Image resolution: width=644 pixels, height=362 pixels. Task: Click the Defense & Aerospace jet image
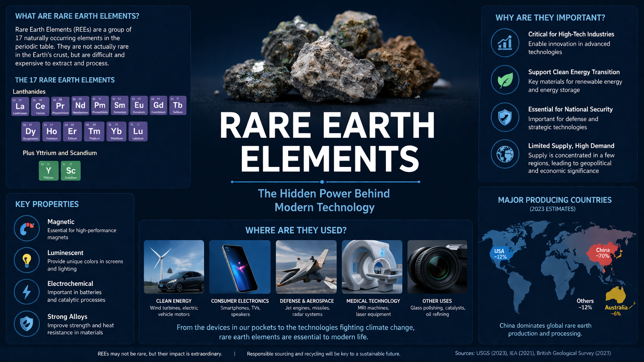[x=306, y=267]
